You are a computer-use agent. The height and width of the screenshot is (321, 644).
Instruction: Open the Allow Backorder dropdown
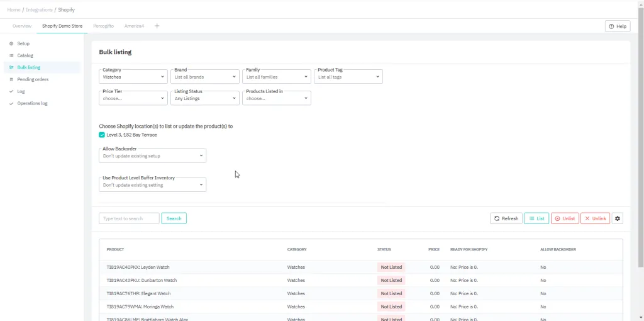152,155
